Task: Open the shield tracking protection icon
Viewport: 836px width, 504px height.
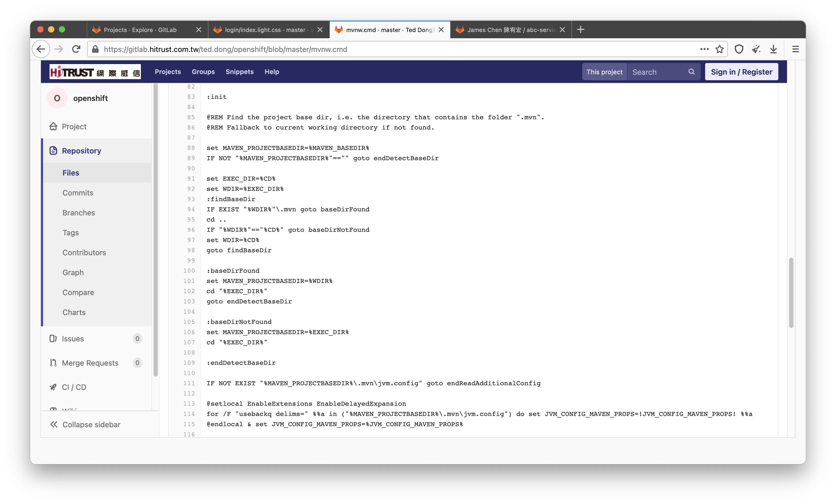Action: tap(739, 50)
